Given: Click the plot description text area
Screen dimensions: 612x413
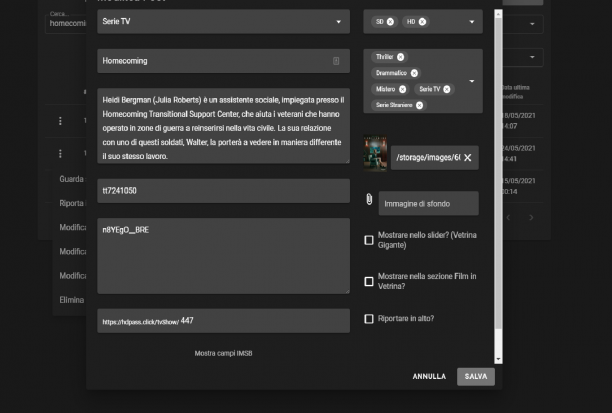Looking at the screenshot, I should (223, 126).
